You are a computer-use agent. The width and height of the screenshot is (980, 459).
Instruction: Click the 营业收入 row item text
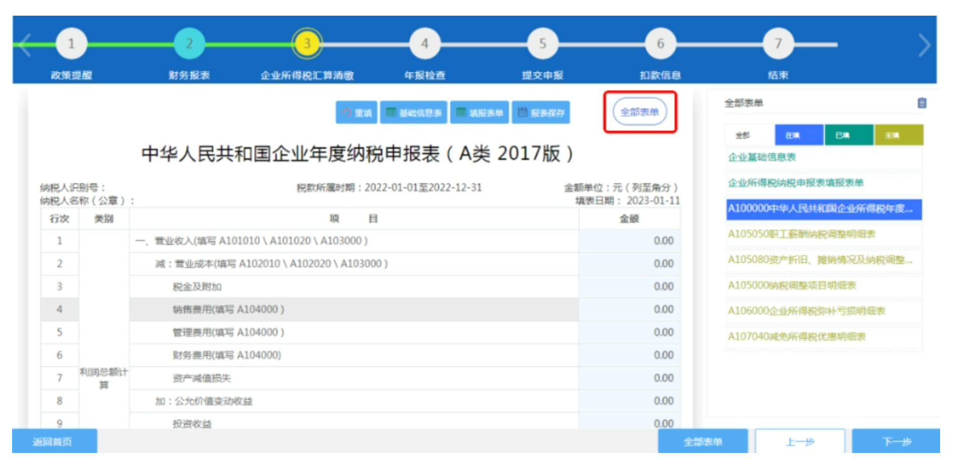(x=251, y=241)
